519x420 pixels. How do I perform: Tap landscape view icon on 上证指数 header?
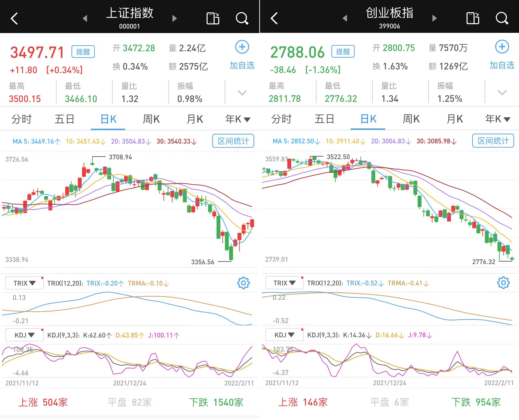(212, 18)
